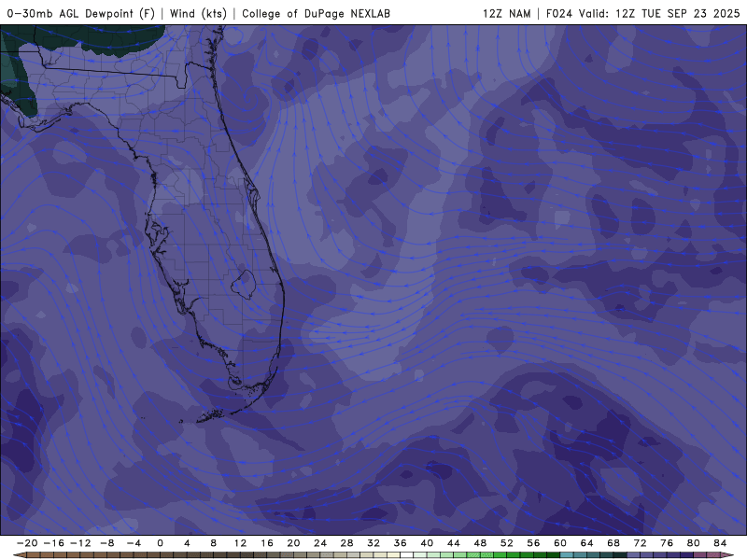This screenshot has height=560, width=747.
Task: Click the 20 legend value
Action: pos(293,543)
